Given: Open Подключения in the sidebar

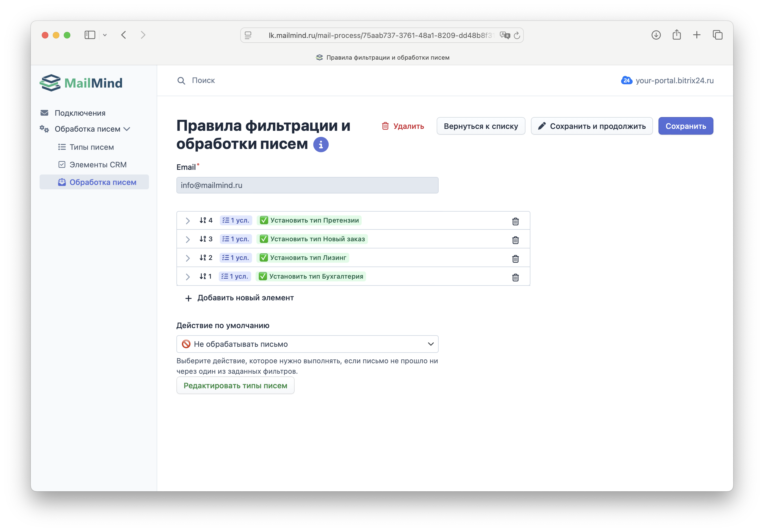Looking at the screenshot, I should point(80,113).
